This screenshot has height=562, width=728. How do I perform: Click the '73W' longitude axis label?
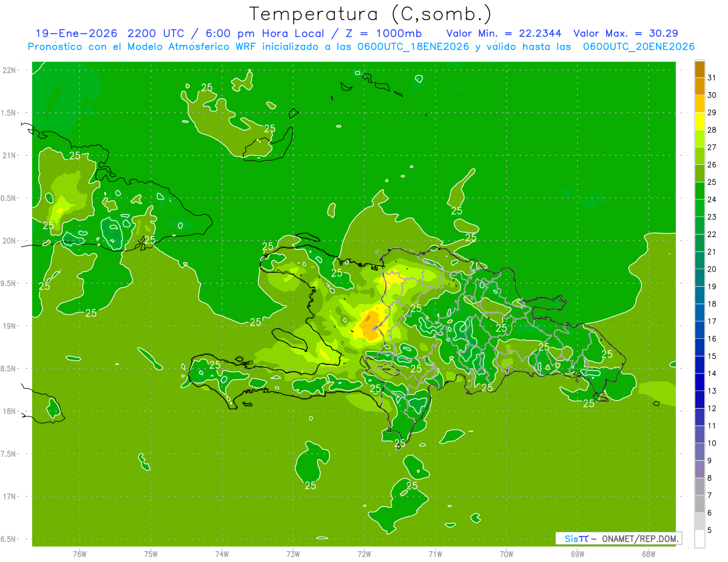click(x=293, y=554)
